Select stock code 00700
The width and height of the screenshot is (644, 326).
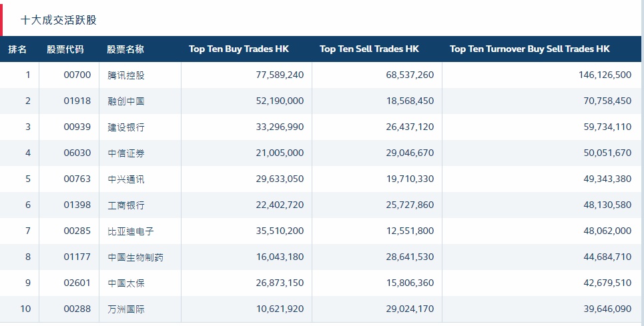(77, 75)
